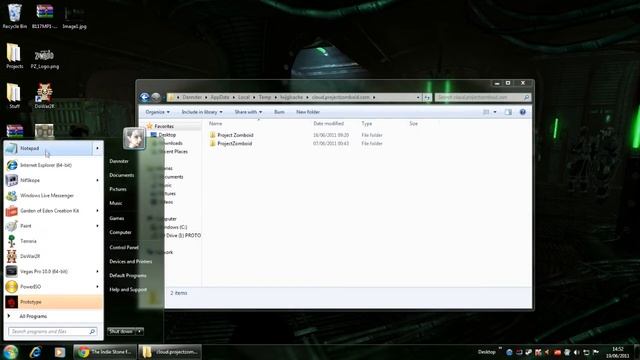
Task: Open Notepad from the Start menu
Action: pyautogui.click(x=48, y=149)
